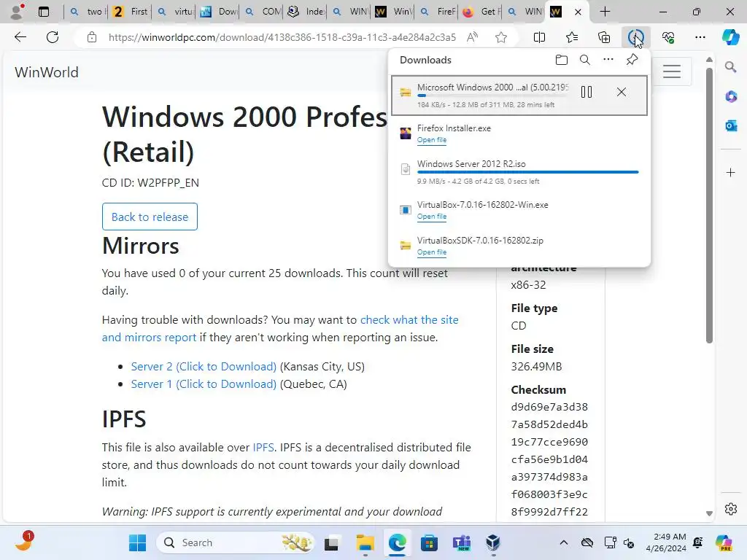Click the taskbar Search box
The image size is (747, 560).
tap(236, 542)
